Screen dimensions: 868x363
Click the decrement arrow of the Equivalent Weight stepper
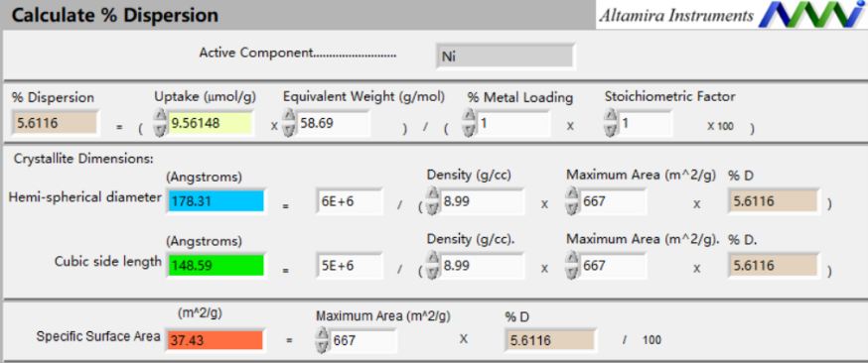pos(289,130)
